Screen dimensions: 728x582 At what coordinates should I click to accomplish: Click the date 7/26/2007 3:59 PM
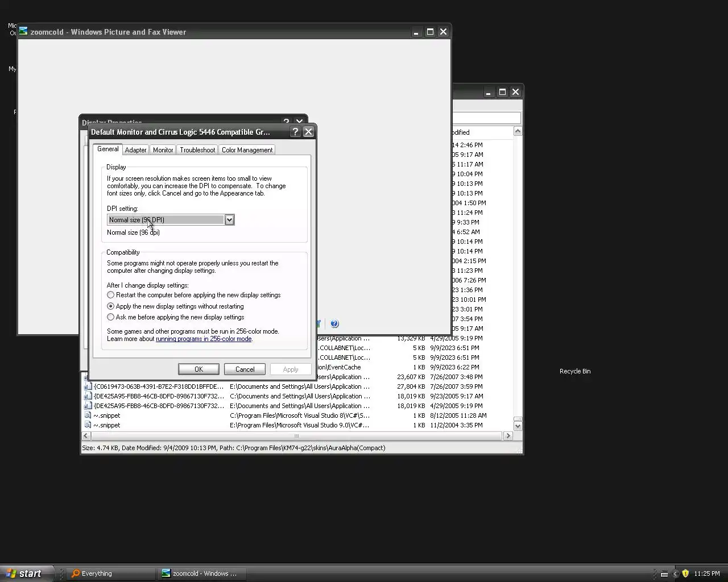(x=456, y=386)
